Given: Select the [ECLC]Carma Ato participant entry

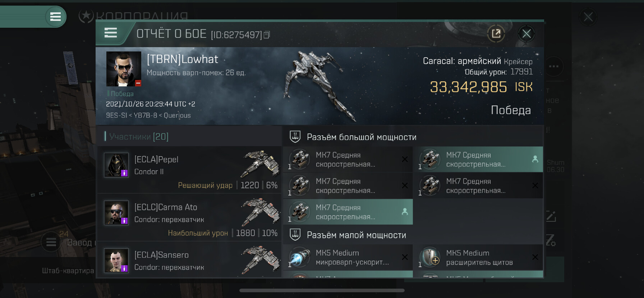Looking at the screenshot, I should 189,217.
